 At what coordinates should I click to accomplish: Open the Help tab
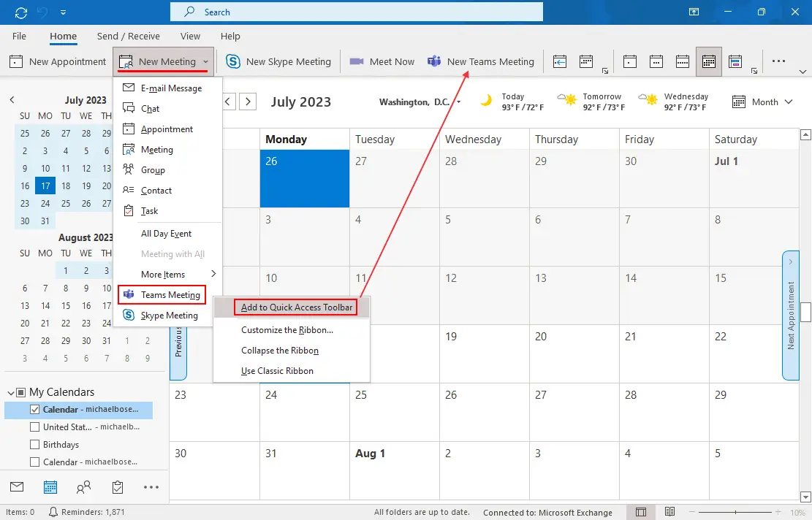point(230,37)
